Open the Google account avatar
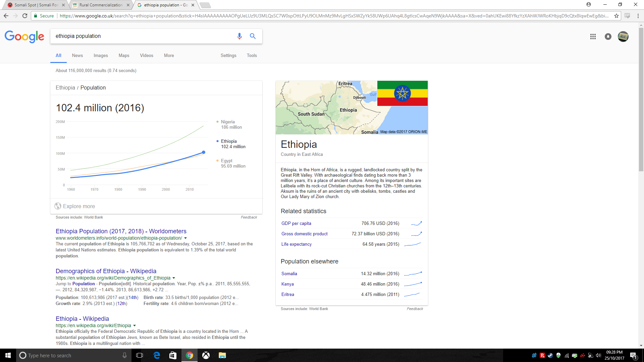This screenshot has height=362, width=644. (623, 37)
